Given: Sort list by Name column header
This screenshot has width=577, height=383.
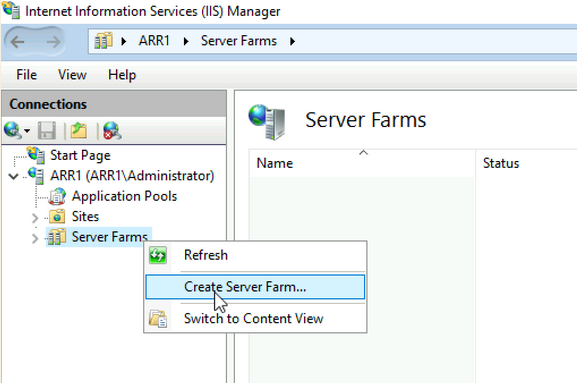Looking at the screenshot, I should [x=362, y=163].
